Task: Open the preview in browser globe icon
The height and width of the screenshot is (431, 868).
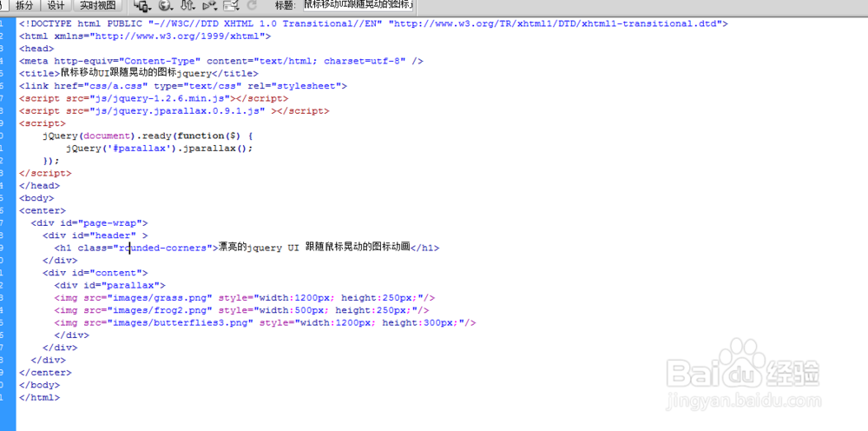Action: [166, 6]
